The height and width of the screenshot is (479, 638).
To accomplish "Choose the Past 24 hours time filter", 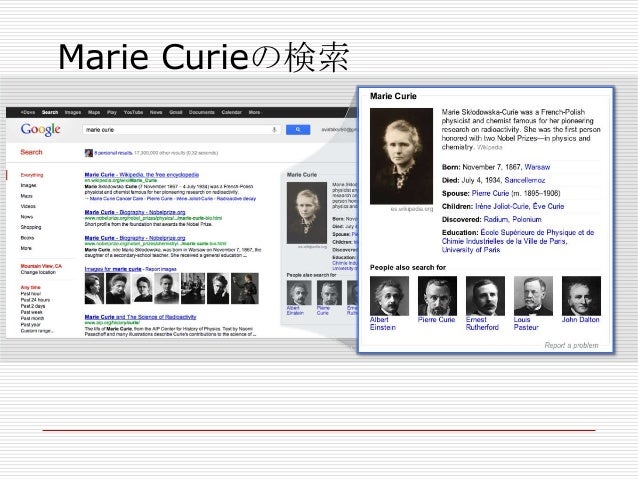I will click(35, 300).
